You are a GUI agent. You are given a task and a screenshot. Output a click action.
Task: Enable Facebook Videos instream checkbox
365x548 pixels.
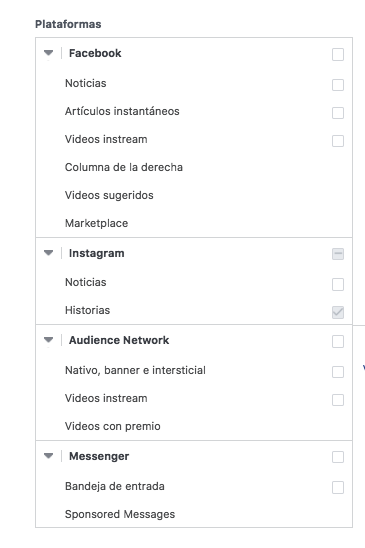click(x=338, y=140)
